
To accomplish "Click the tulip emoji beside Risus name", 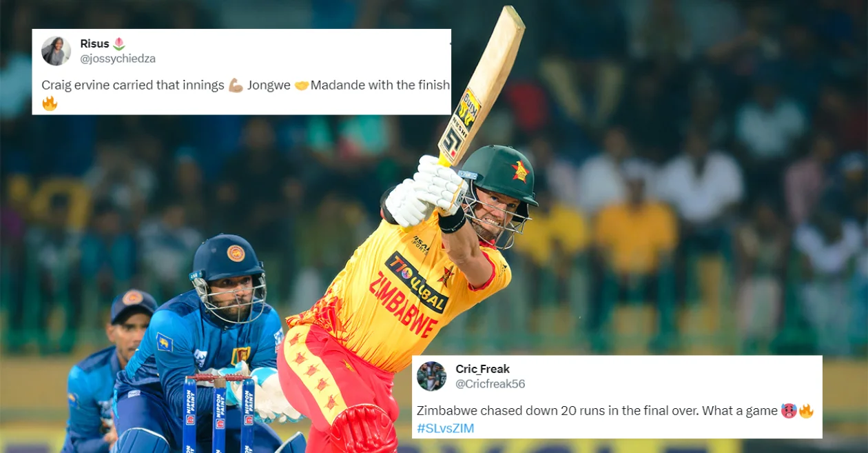I will pyautogui.click(x=118, y=43).
